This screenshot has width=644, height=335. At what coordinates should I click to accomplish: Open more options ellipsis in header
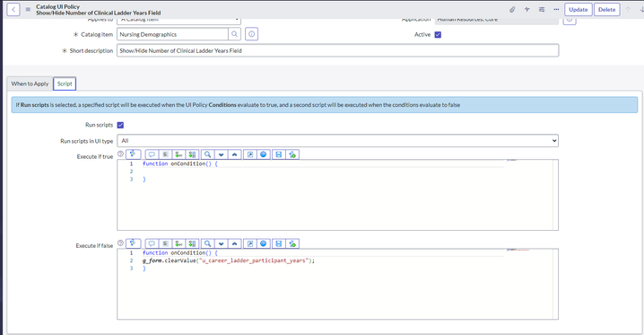tap(556, 10)
